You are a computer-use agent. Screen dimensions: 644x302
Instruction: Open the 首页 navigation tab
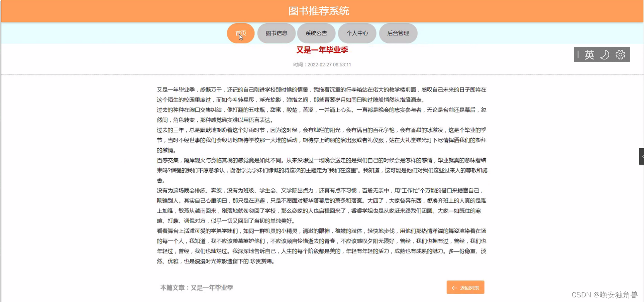pos(241,33)
